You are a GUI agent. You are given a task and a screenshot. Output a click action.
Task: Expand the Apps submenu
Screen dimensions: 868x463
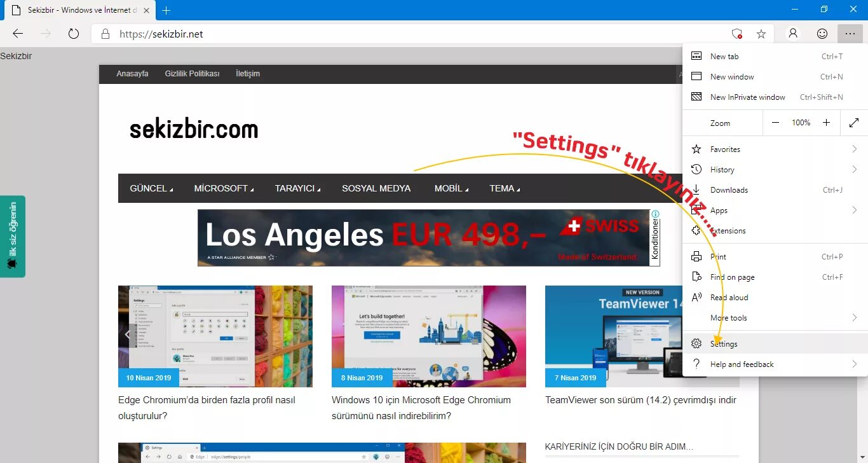point(775,211)
